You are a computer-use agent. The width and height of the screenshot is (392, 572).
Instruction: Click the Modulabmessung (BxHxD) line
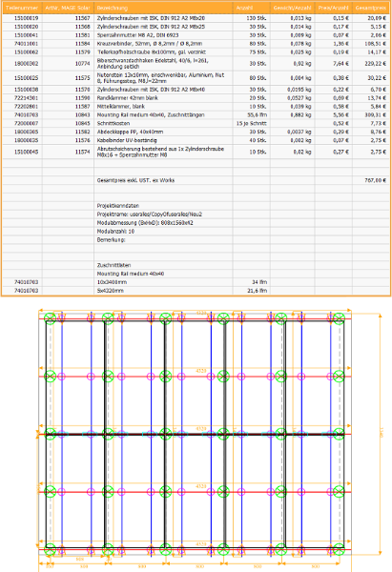point(145,222)
